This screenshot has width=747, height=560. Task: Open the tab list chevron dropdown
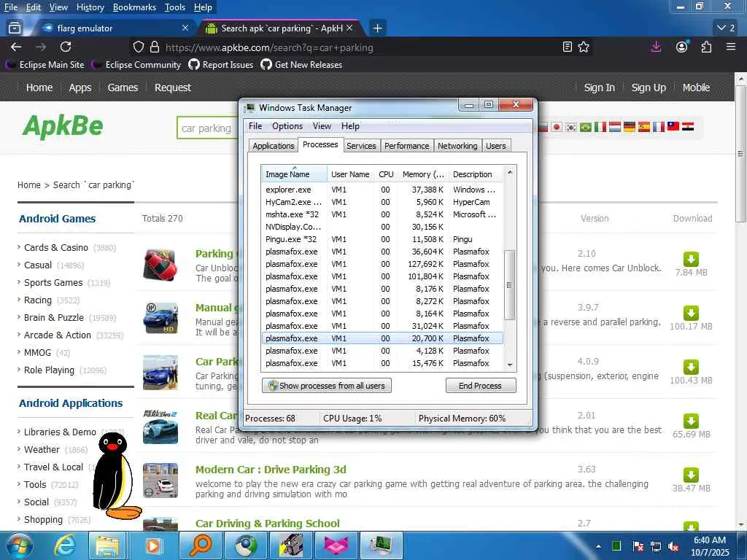point(726,28)
